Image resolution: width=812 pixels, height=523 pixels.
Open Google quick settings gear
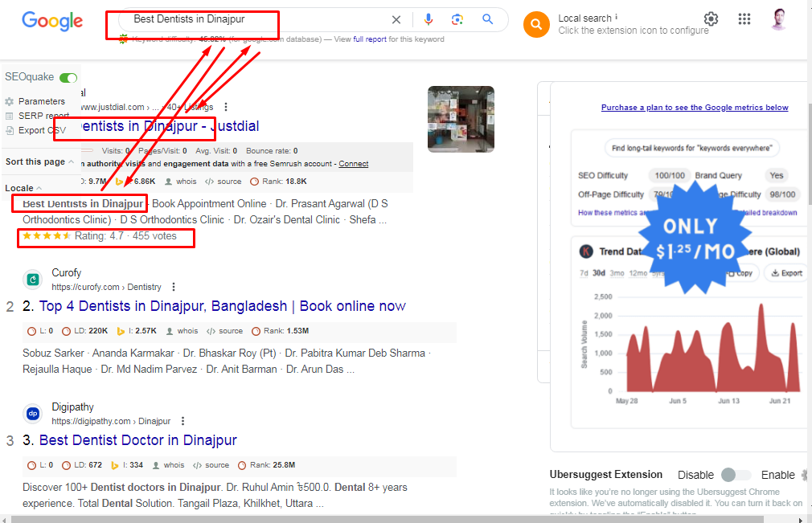(711, 19)
